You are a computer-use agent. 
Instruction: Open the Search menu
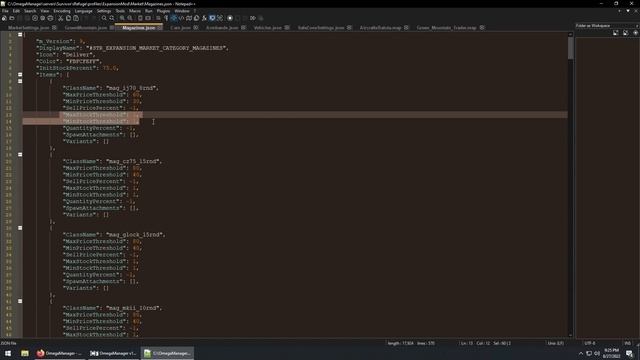click(x=30, y=11)
